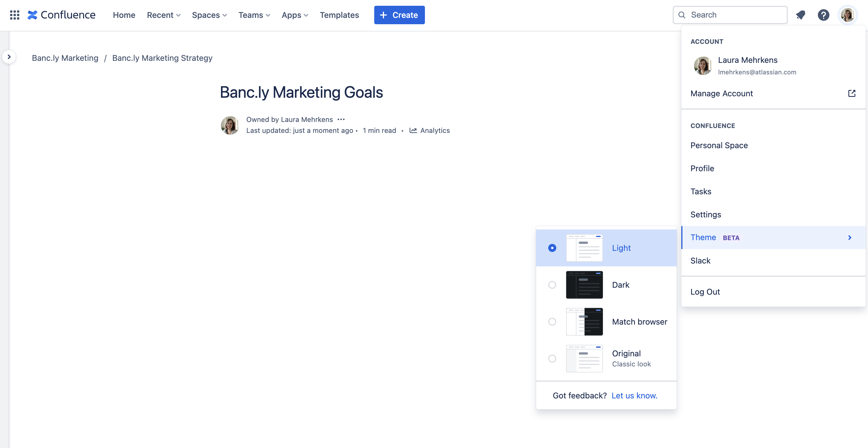
Task: Open the more actions ellipsis by owner
Action: [x=341, y=119]
